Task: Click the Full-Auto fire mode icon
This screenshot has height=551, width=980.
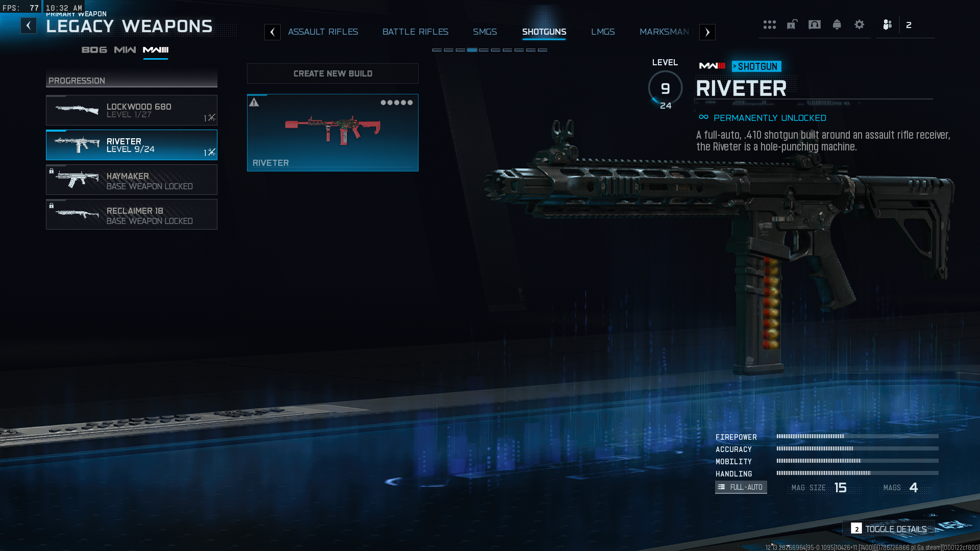Action: [721, 487]
